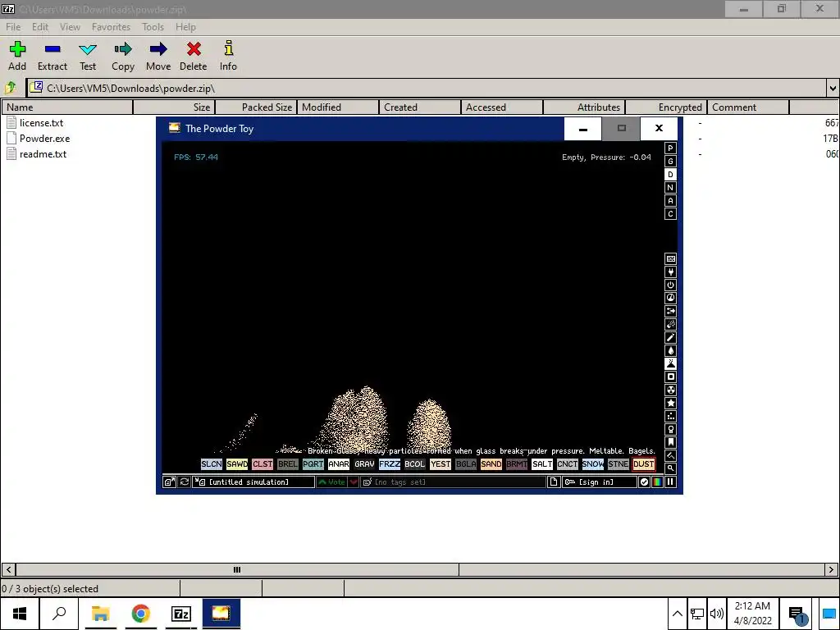Open the 7-Zip Help menu
The width and height of the screenshot is (840, 630).
185,27
